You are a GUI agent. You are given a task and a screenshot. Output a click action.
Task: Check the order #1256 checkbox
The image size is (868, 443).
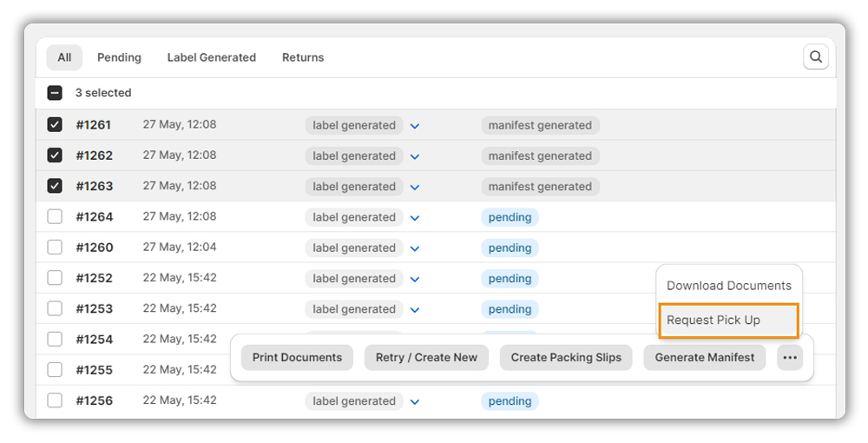pos(55,400)
